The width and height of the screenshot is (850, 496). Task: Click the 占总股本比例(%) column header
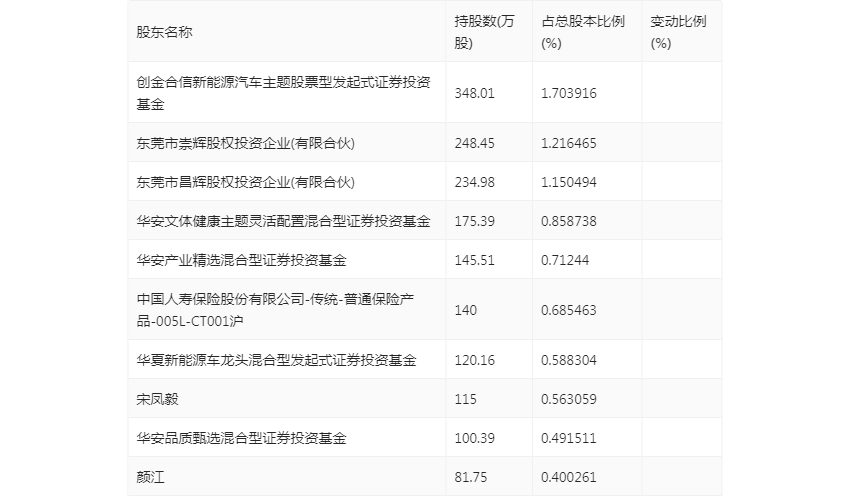583,32
